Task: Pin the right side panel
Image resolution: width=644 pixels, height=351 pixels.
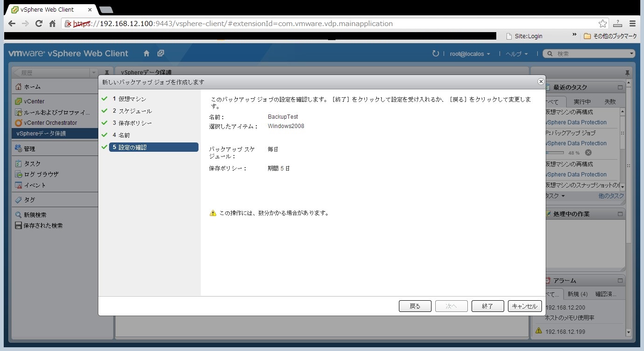Action: [627, 73]
